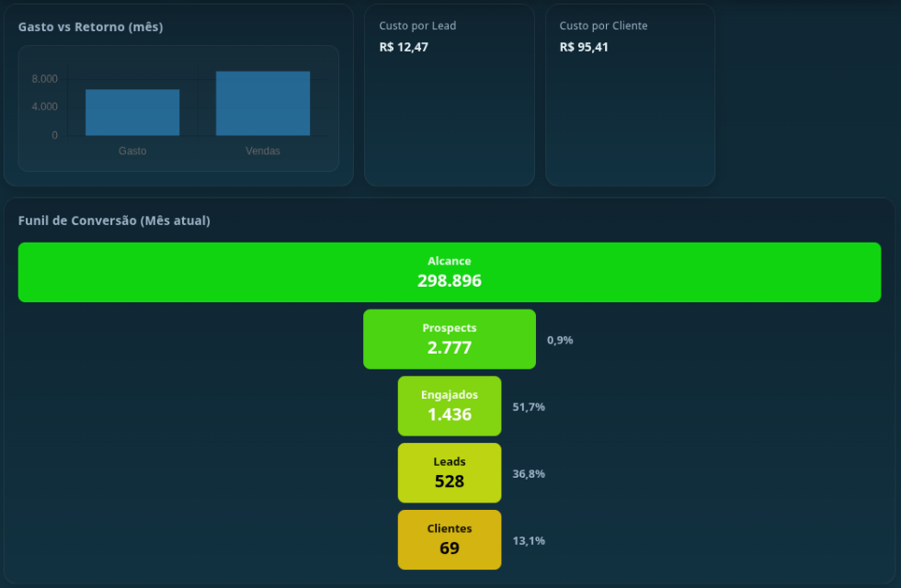Click the Gasto vs Retorno (mês) heading
901x588 pixels.
90,27
